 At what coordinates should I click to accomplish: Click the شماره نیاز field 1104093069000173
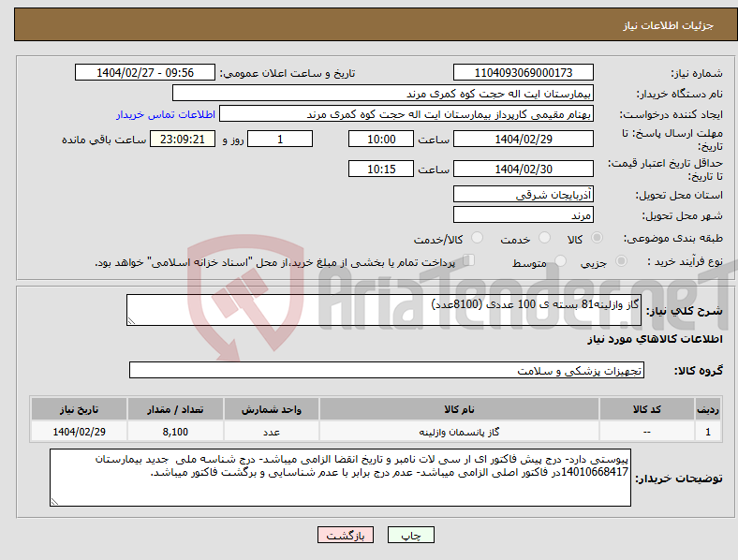[x=523, y=72]
